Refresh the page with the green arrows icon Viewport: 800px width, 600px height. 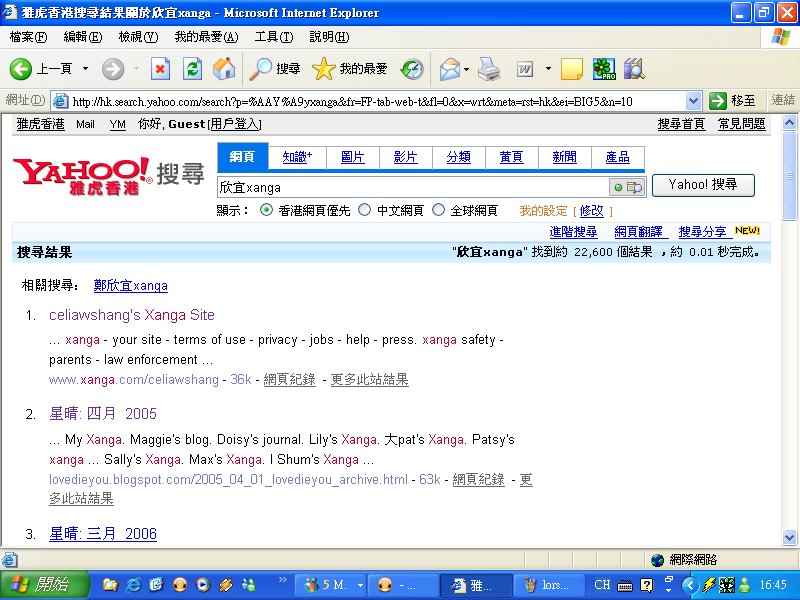point(192,68)
